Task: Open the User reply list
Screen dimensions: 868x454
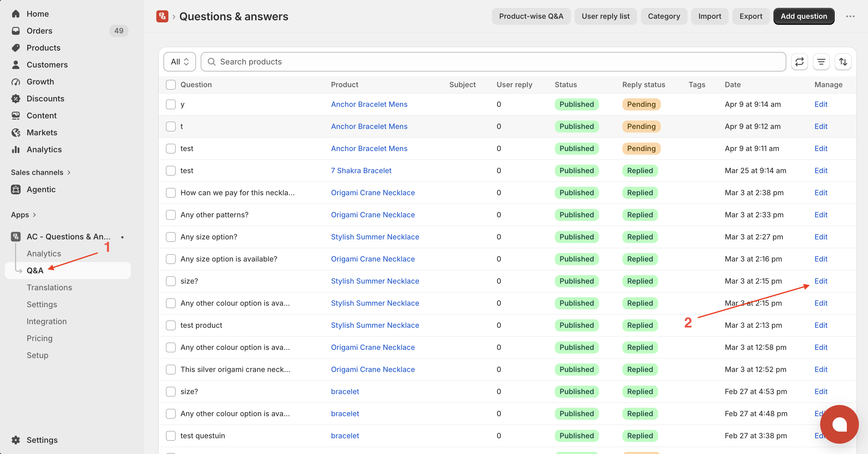Action: click(x=605, y=16)
